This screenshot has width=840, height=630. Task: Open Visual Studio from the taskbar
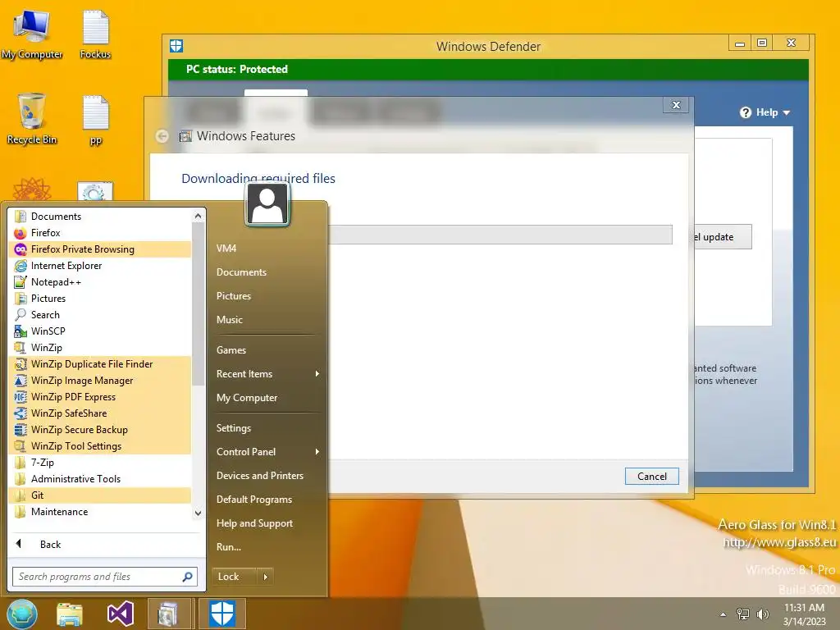121,614
